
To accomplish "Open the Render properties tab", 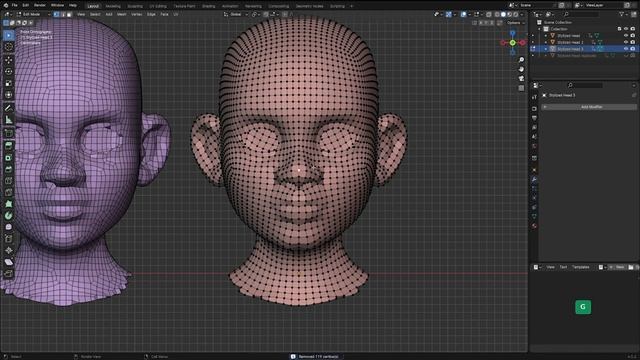I will [534, 109].
